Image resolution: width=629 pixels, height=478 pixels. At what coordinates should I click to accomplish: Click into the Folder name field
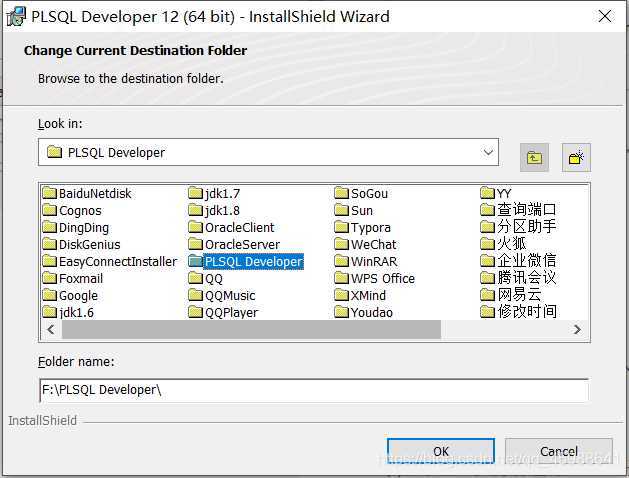(314, 390)
